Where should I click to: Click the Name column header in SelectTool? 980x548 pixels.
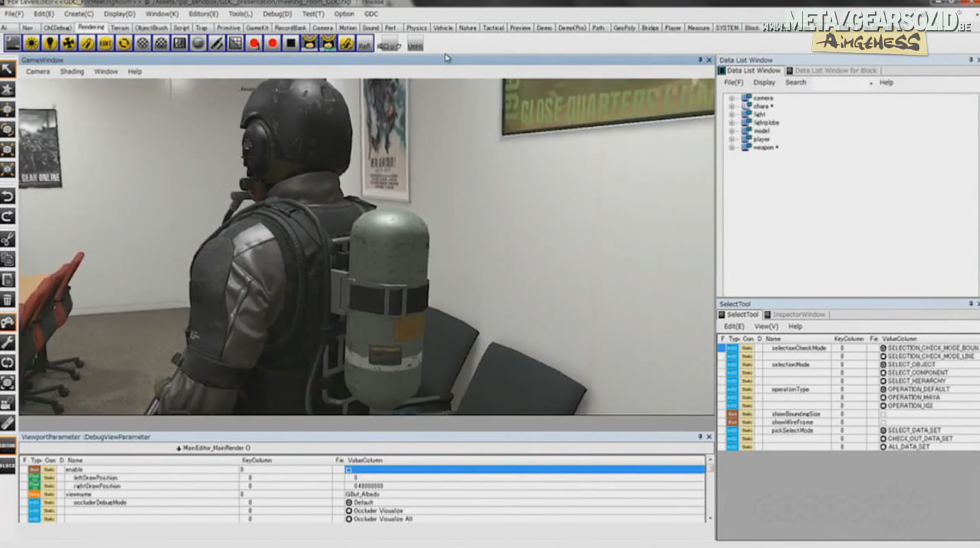pyautogui.click(x=773, y=339)
